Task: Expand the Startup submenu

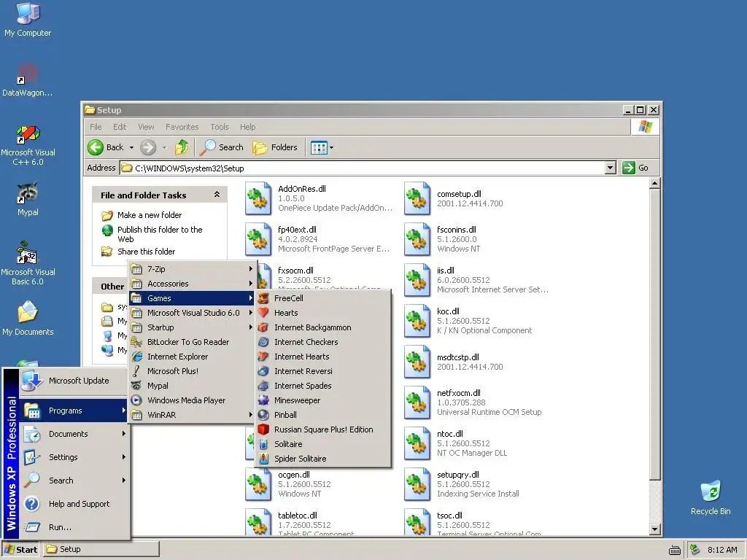Action: (193, 327)
